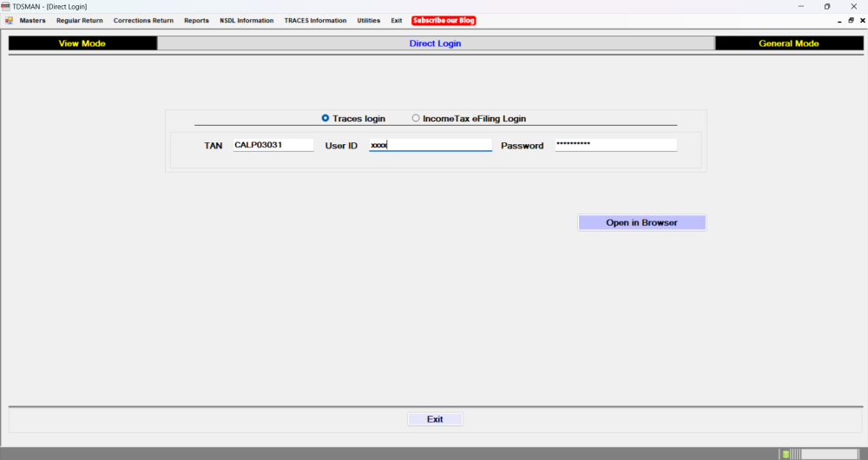This screenshot has width=868, height=460.
Task: Close the TDSMAN application window
Action: [x=853, y=7]
